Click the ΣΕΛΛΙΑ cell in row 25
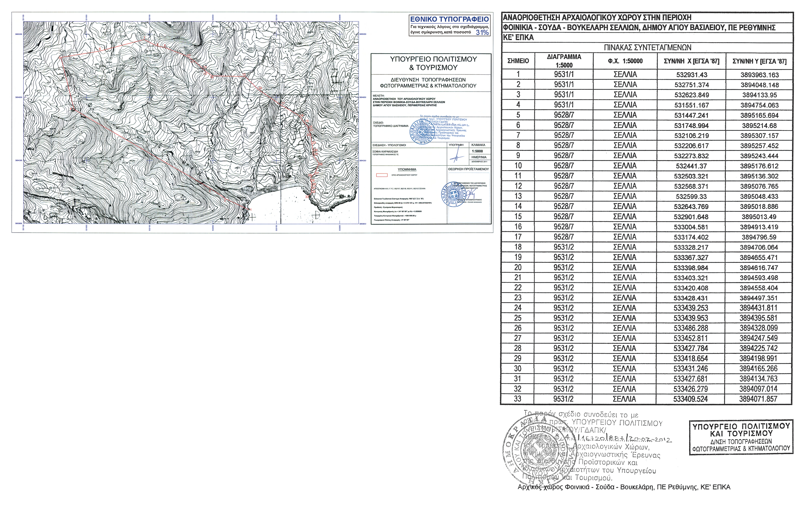 click(x=625, y=318)
